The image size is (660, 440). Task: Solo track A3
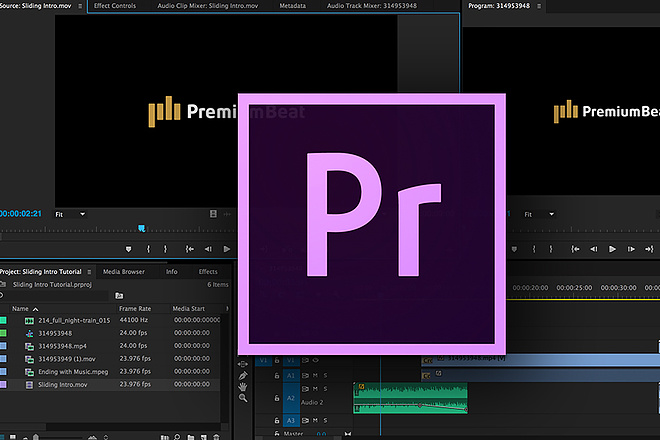click(325, 420)
